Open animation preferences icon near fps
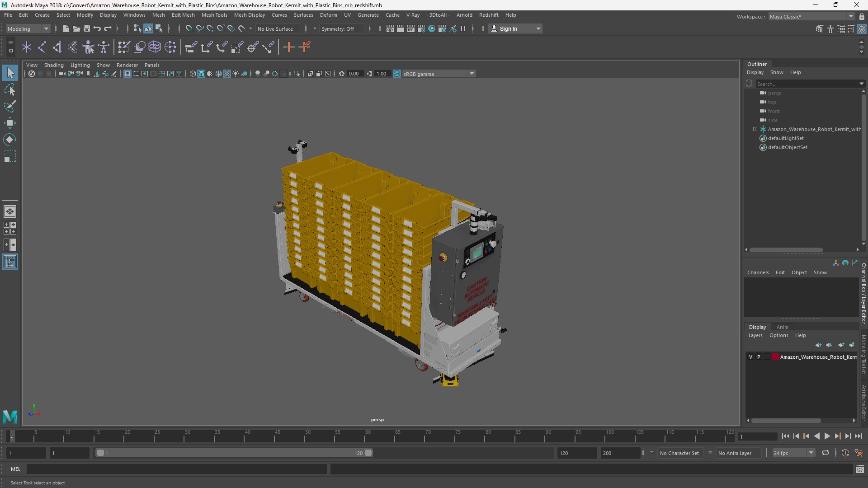The width and height of the screenshot is (868, 488). click(x=859, y=453)
